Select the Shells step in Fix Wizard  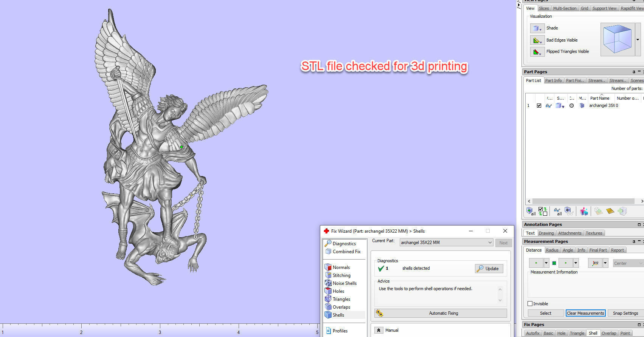(335, 315)
